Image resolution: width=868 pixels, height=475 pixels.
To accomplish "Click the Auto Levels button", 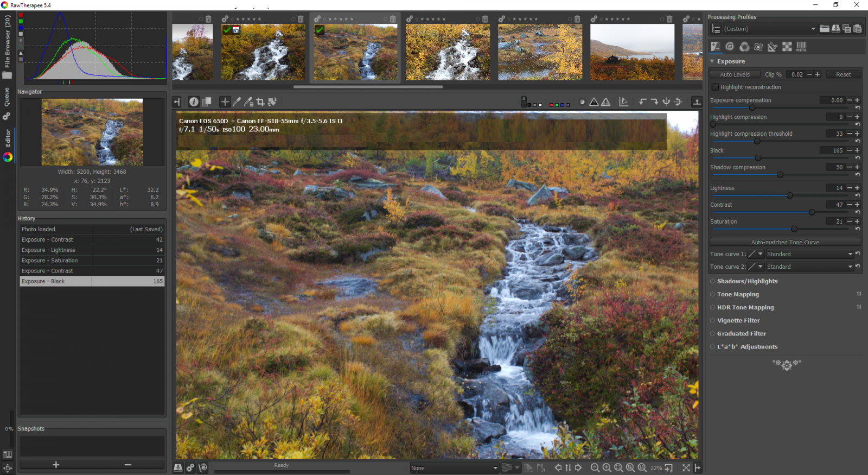I will click(x=735, y=74).
